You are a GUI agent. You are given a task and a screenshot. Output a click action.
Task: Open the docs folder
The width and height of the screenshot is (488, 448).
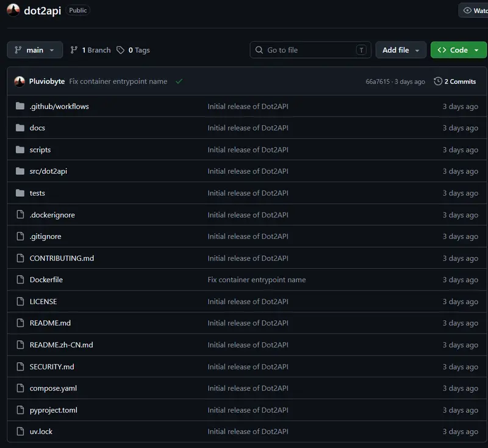(37, 128)
